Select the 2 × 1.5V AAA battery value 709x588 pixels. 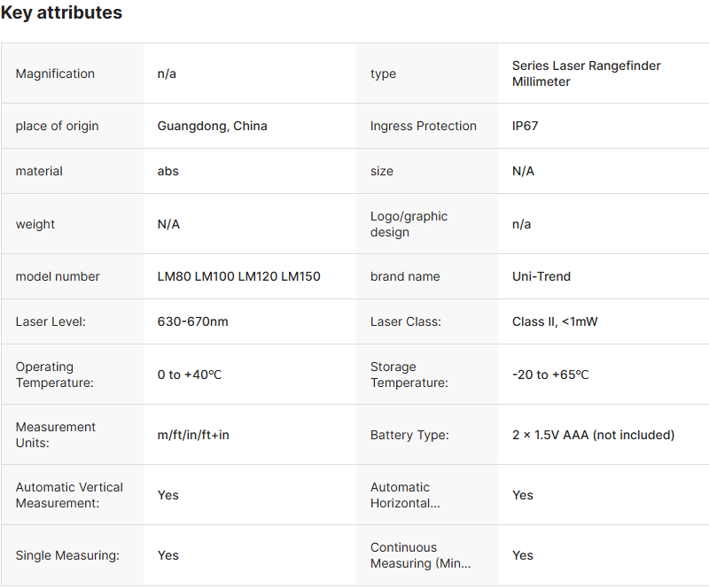coord(593,435)
